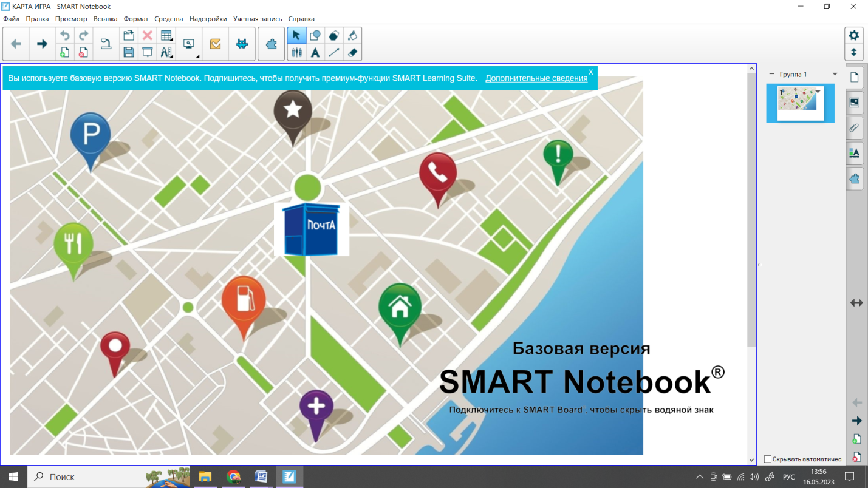
Task: Delete page using bottom sidebar icon
Action: point(857,457)
